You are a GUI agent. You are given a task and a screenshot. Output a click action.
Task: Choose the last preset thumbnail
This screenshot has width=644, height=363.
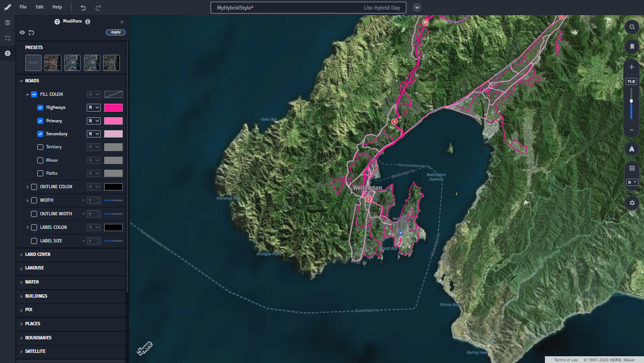coord(111,63)
